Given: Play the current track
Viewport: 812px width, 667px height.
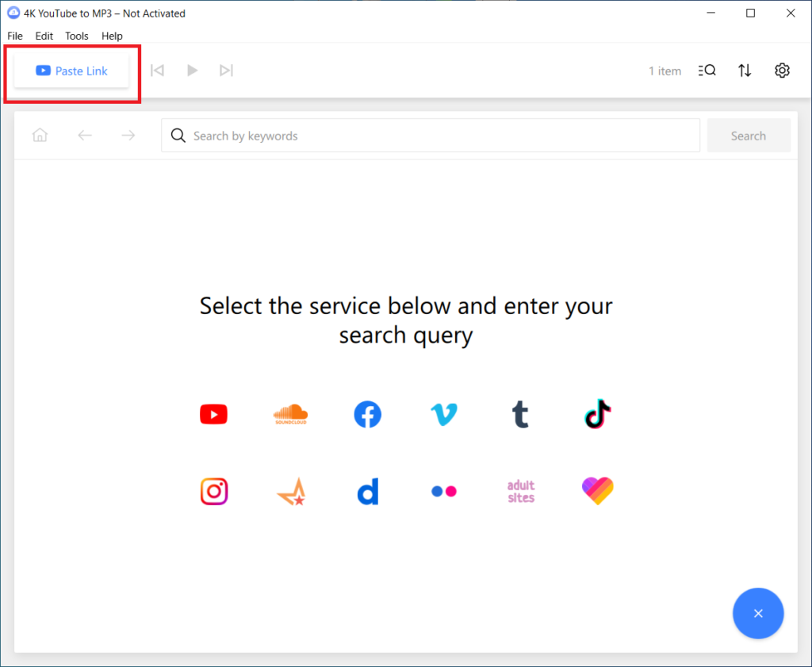Looking at the screenshot, I should [192, 71].
